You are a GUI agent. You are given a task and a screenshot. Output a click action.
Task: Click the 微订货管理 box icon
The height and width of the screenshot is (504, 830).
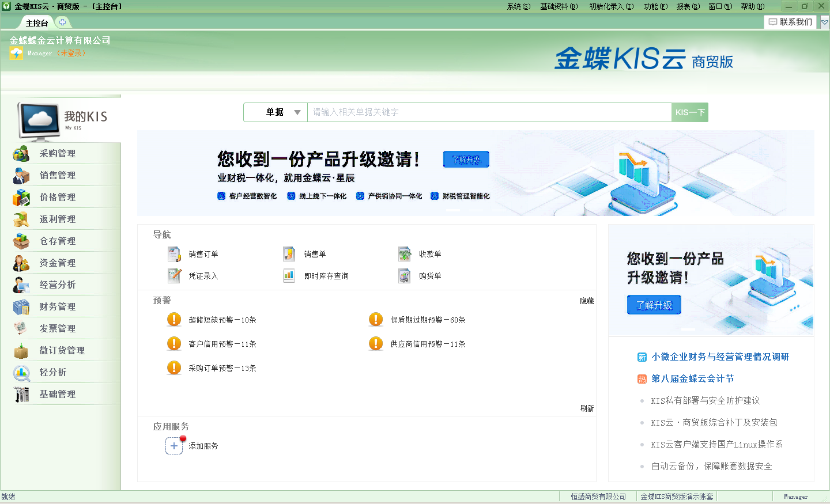(x=21, y=350)
